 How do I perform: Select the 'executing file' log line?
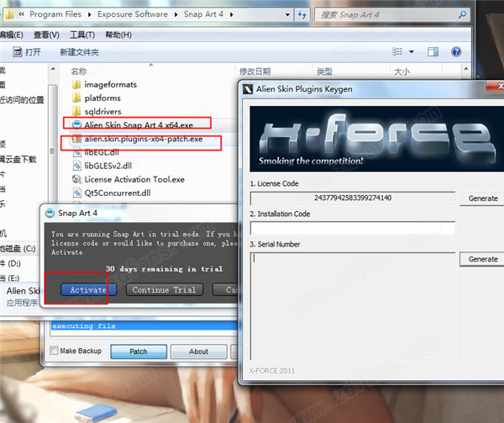tap(144, 325)
